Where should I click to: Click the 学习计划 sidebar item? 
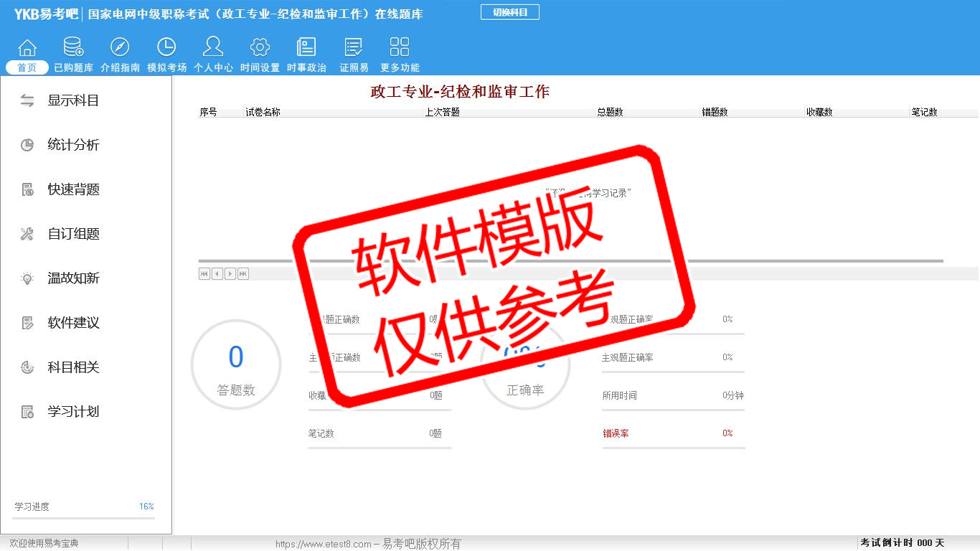click(73, 412)
